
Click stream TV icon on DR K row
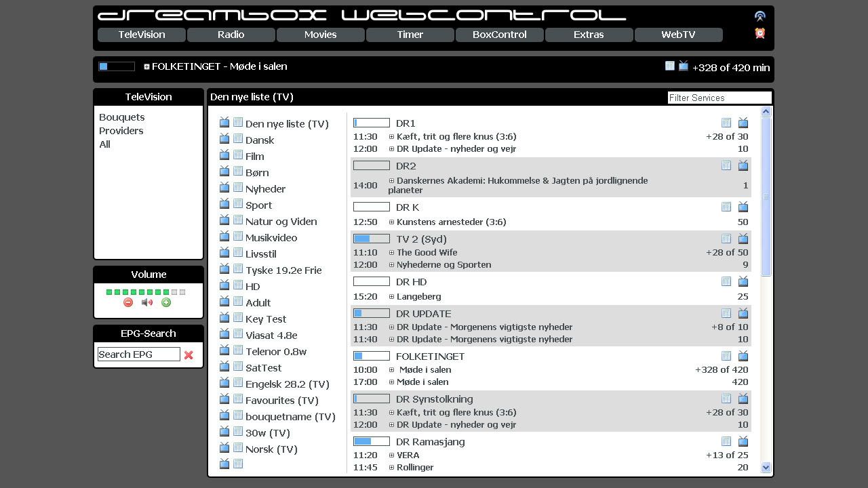(743, 207)
